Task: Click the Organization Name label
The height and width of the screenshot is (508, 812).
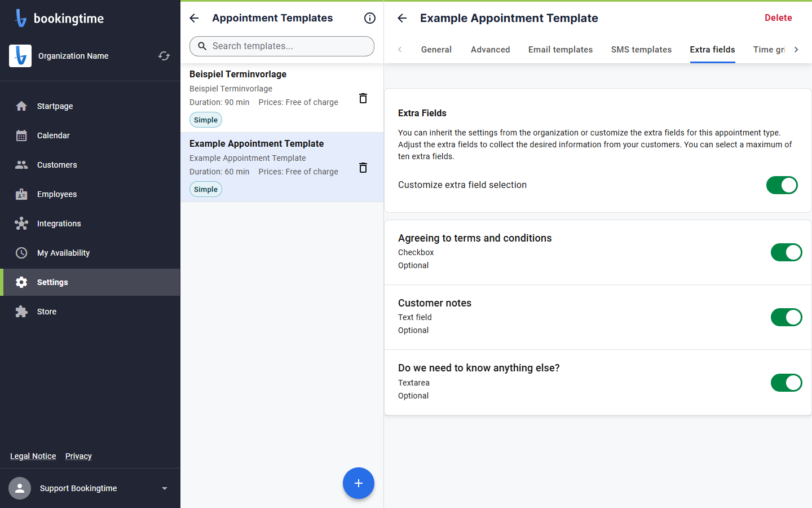Action: point(73,56)
